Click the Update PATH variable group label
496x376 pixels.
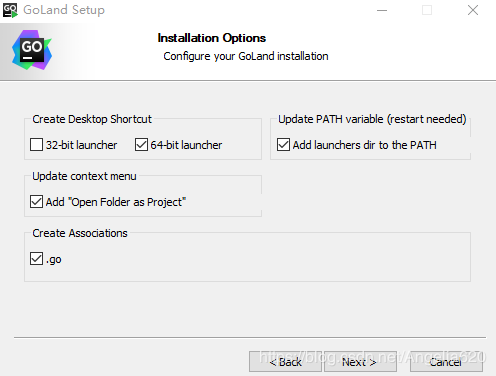point(372,119)
